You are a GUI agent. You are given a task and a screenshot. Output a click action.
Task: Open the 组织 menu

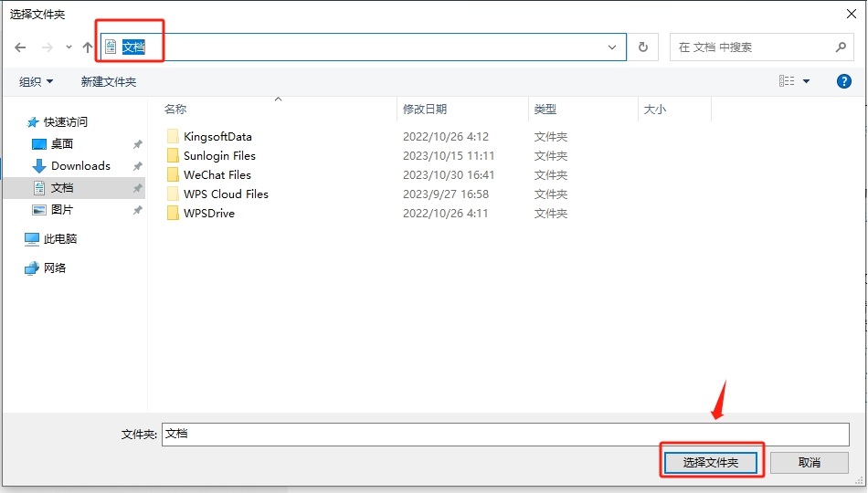pos(36,82)
